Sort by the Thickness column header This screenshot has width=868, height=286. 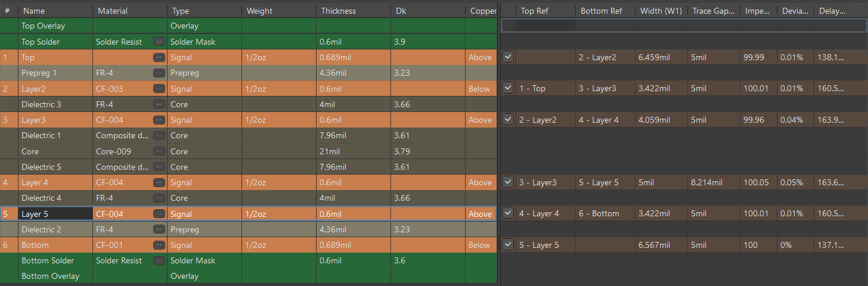click(338, 11)
